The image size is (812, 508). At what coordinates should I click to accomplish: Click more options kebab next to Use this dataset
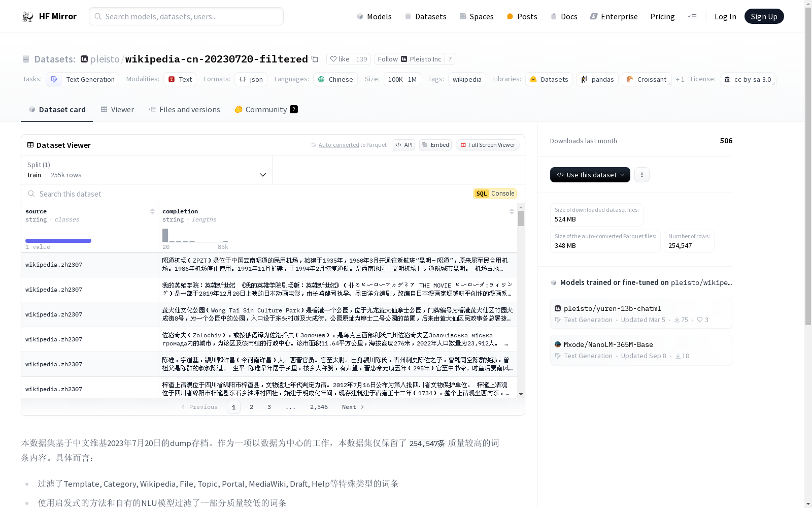click(642, 175)
